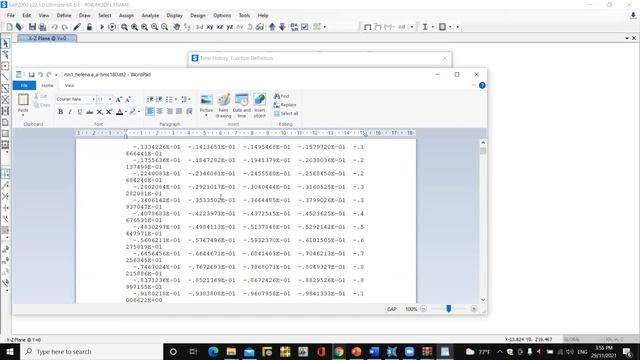Expand the Paste options arrow
The height and width of the screenshot is (360, 640).
point(23,115)
